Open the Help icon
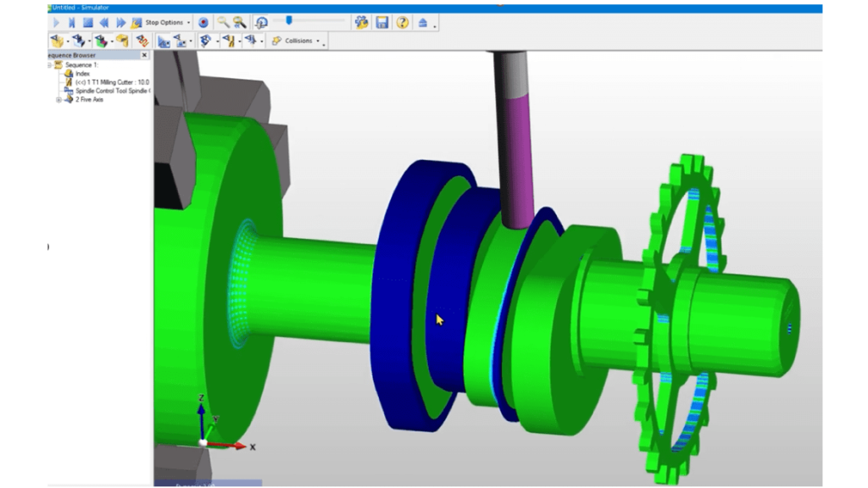The width and height of the screenshot is (868, 488). 402,21
